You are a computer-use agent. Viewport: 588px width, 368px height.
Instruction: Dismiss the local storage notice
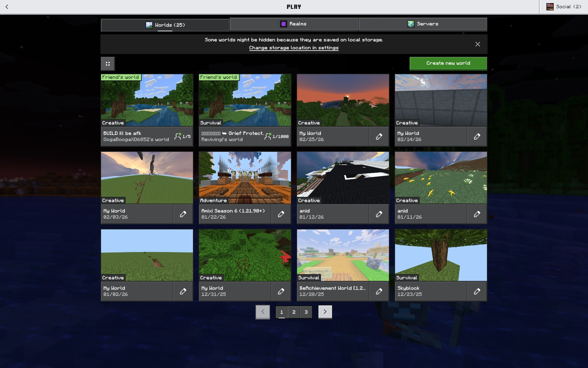click(478, 44)
